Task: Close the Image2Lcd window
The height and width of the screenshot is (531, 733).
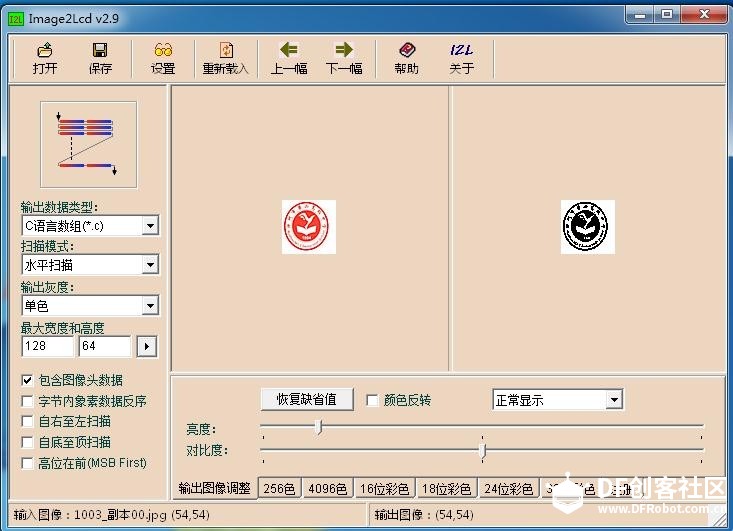Action: pyautogui.click(x=704, y=15)
